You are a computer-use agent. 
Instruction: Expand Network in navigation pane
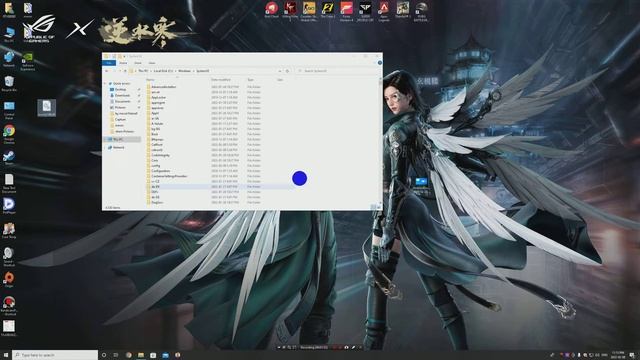(x=105, y=147)
